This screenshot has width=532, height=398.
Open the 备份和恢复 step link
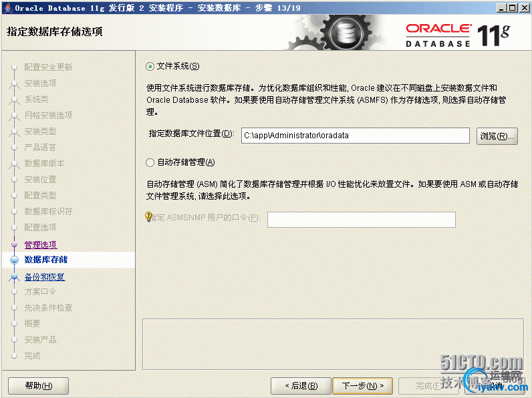coord(45,277)
